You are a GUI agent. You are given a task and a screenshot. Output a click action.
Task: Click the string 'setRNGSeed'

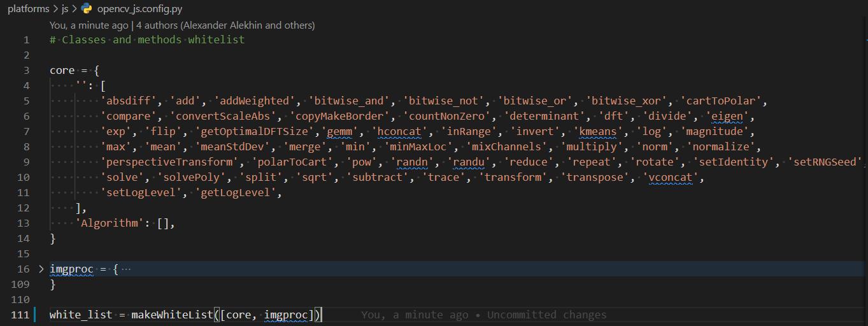825,162
